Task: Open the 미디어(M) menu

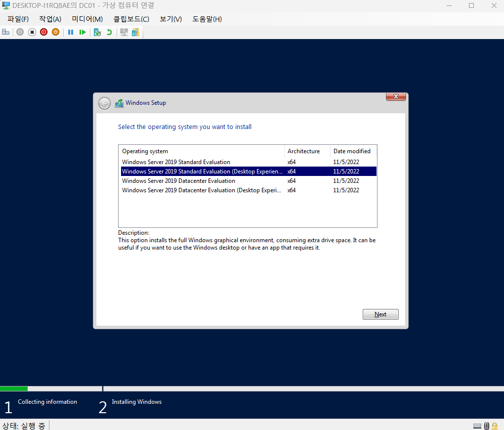Action: [87, 19]
